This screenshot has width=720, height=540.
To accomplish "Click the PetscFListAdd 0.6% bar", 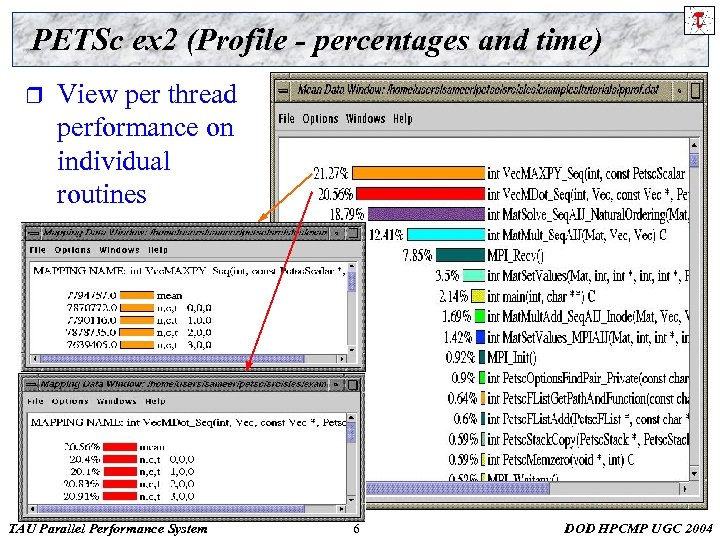I will (483, 418).
